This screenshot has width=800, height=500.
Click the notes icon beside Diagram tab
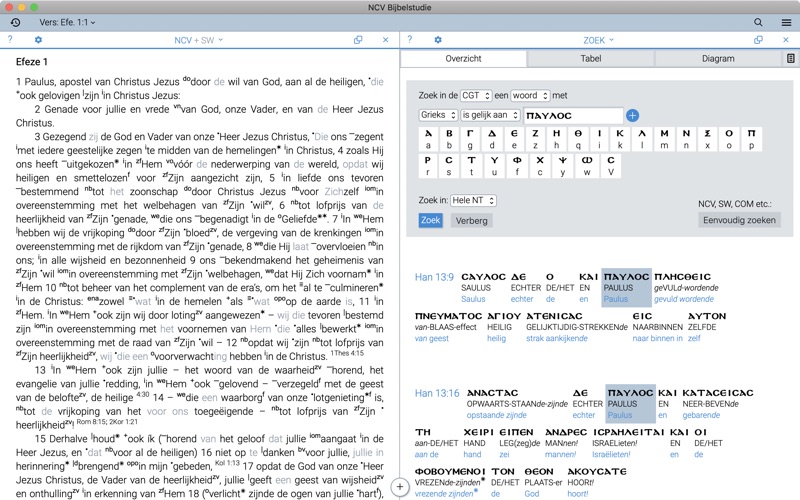(x=791, y=59)
